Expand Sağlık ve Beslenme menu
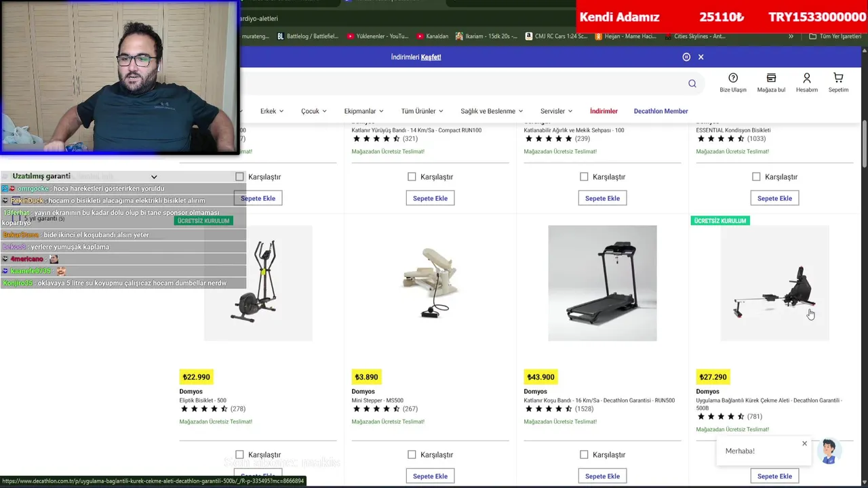The width and height of the screenshot is (868, 488). click(x=492, y=111)
